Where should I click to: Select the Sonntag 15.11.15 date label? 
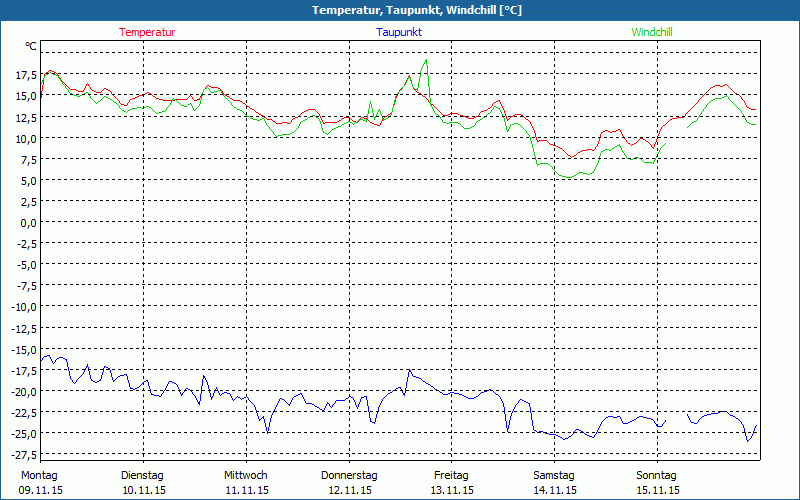657,482
